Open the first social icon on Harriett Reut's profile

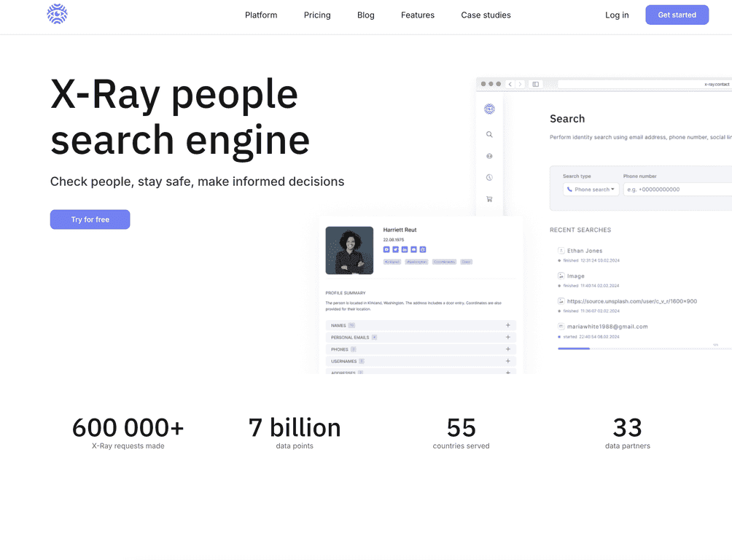pyautogui.click(x=386, y=249)
